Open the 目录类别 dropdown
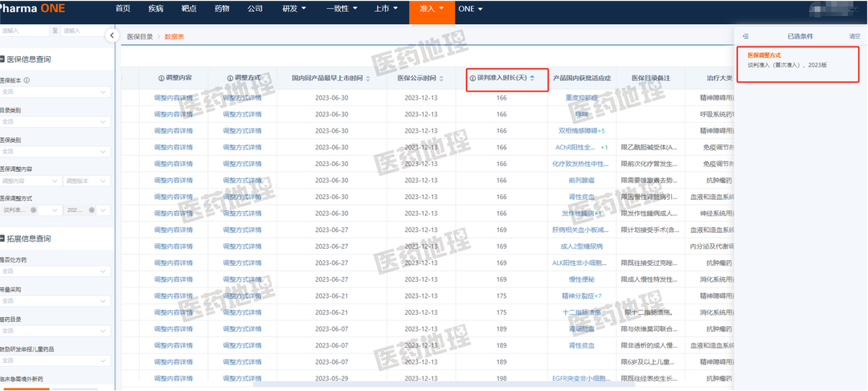This screenshot has height=391, width=868. [55, 121]
